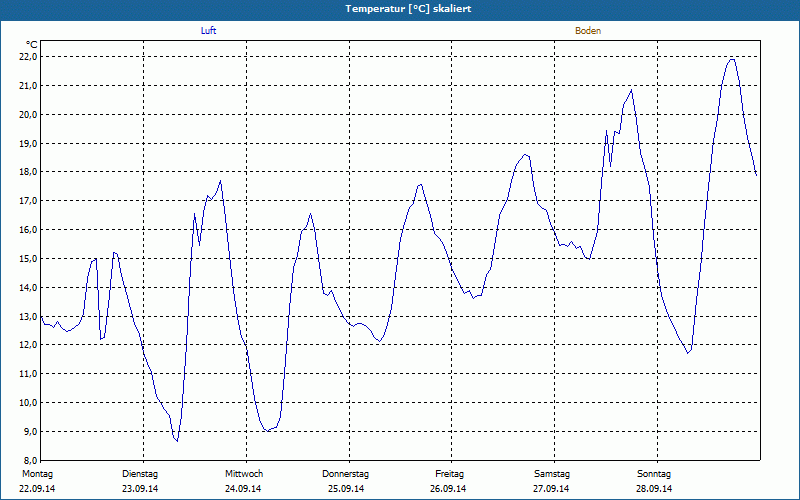Click the date 28.09.14
The height and width of the screenshot is (500, 800).
pos(654,489)
